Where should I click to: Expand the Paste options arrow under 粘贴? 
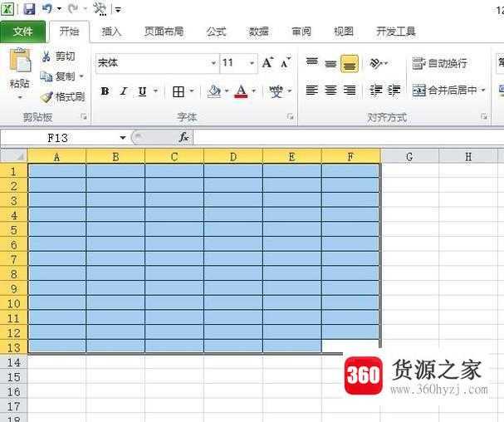[x=20, y=97]
